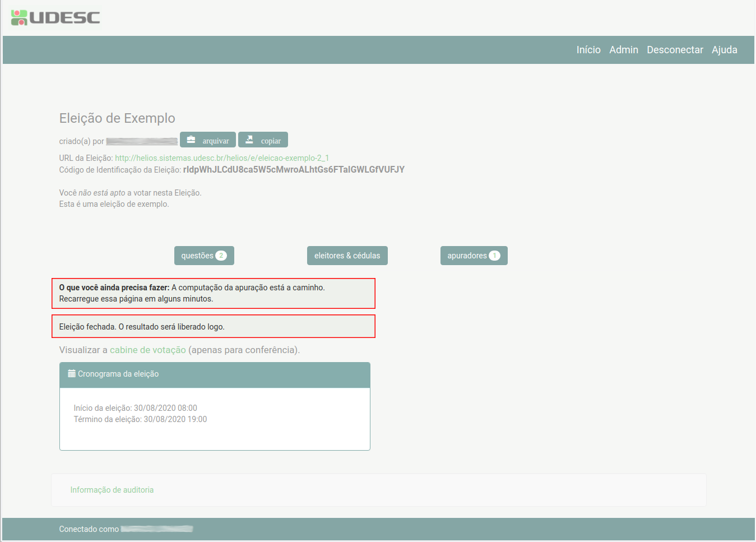View the apuradores list
The height and width of the screenshot is (542, 756).
[x=467, y=256]
